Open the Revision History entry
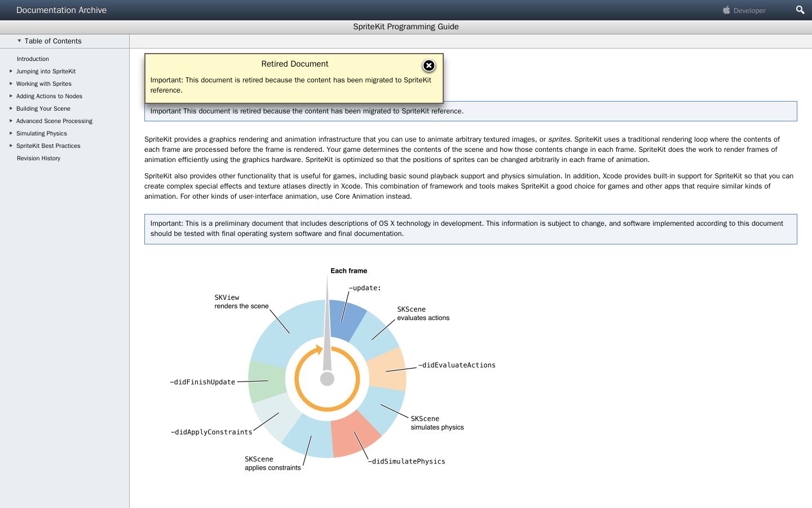This screenshot has width=812, height=508. (38, 158)
